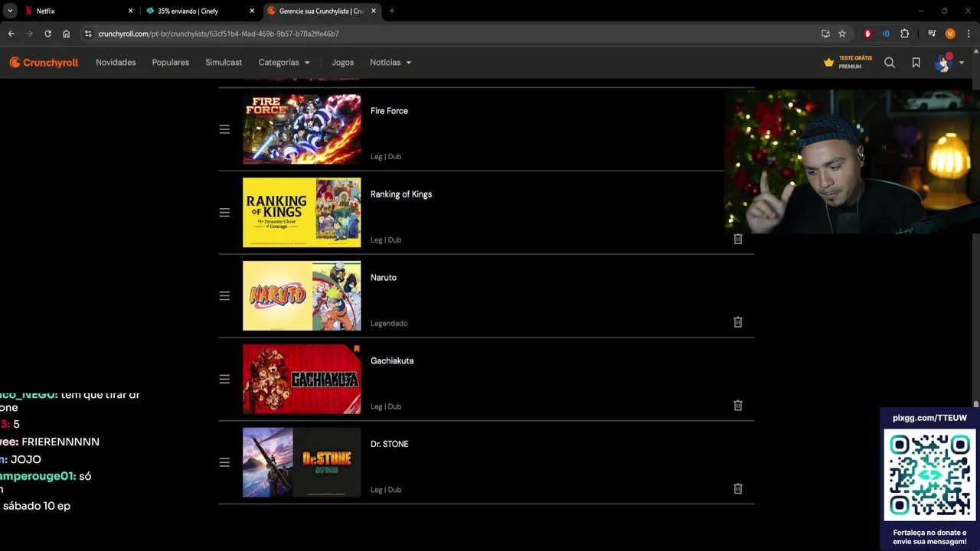Image resolution: width=980 pixels, height=551 pixels.
Task: Delete Dr. STONE from the list
Action: pos(738,489)
